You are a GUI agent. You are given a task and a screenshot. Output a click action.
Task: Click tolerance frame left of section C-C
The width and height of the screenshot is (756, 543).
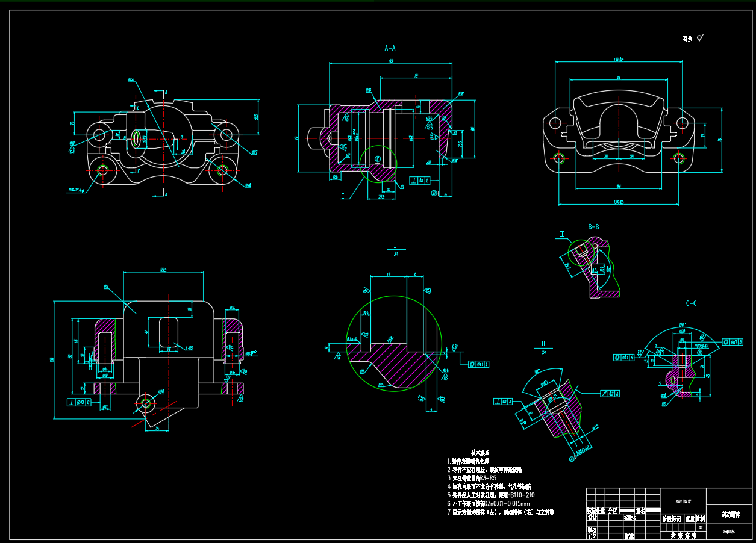(625, 358)
